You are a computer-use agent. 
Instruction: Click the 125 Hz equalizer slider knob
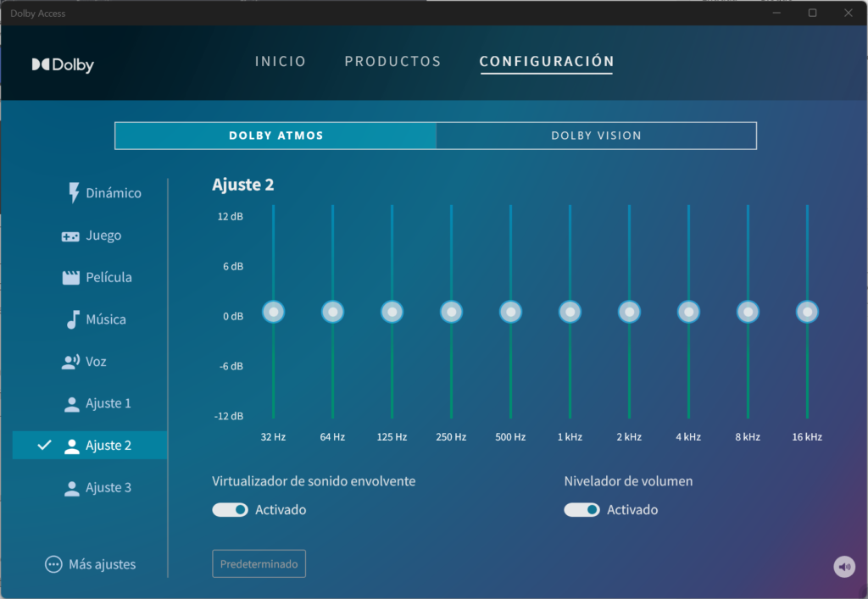(392, 312)
